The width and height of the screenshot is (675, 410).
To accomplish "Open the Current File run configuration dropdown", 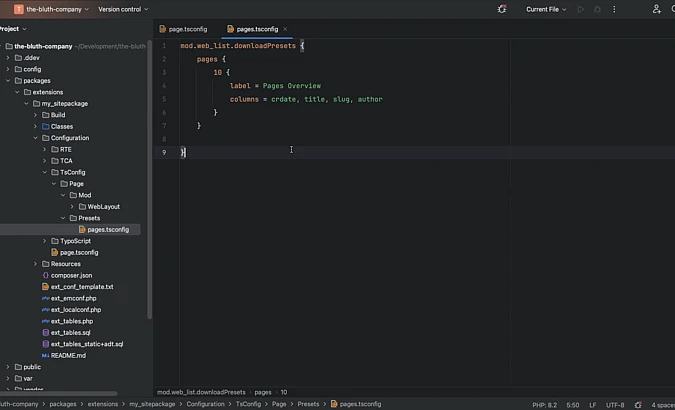I will pyautogui.click(x=546, y=9).
